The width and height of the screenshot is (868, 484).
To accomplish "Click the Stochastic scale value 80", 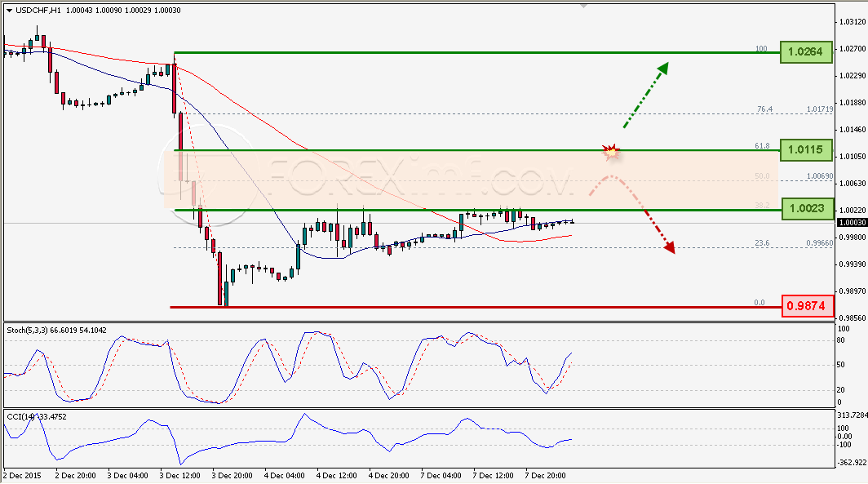I will coord(841,340).
